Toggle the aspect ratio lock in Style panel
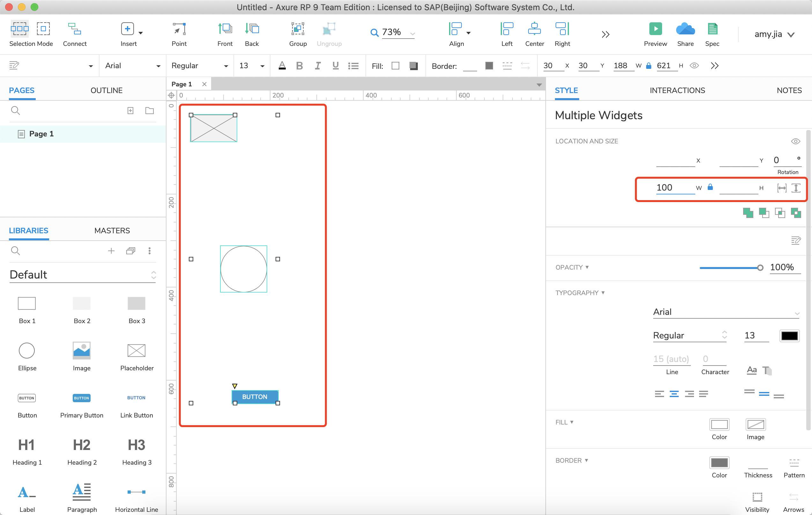Image resolution: width=812 pixels, height=515 pixels. (x=710, y=187)
